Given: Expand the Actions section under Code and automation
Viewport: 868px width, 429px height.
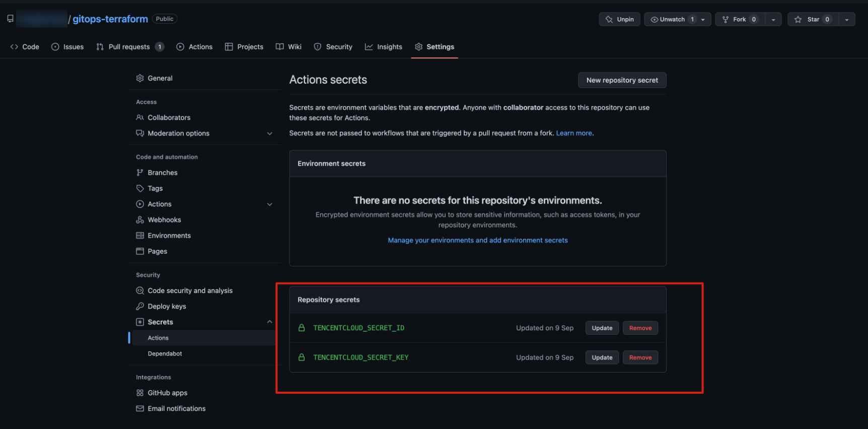Looking at the screenshot, I should pyautogui.click(x=269, y=204).
